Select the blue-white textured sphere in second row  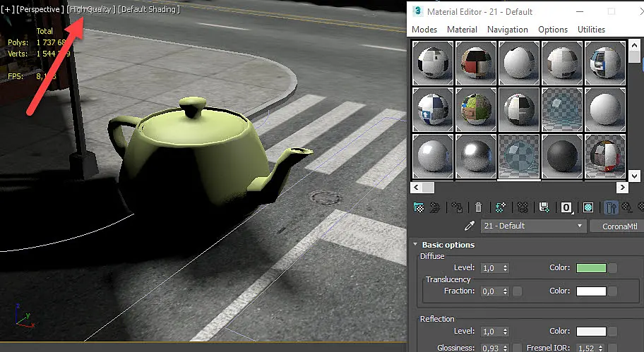[x=432, y=109]
